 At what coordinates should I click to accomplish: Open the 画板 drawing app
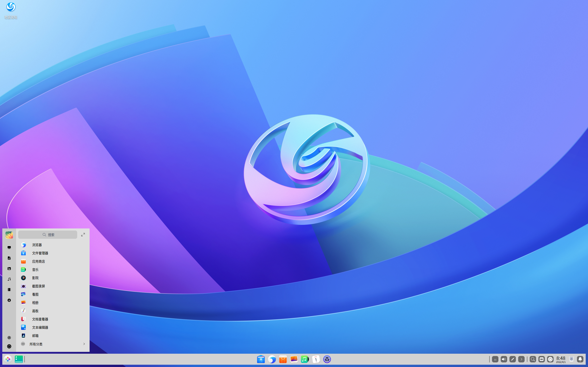(x=35, y=311)
